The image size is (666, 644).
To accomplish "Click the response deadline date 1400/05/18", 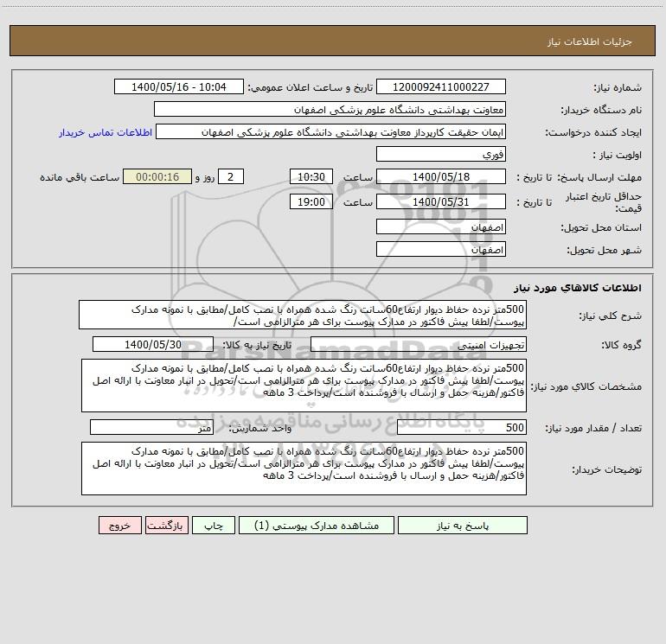I will point(441,176).
